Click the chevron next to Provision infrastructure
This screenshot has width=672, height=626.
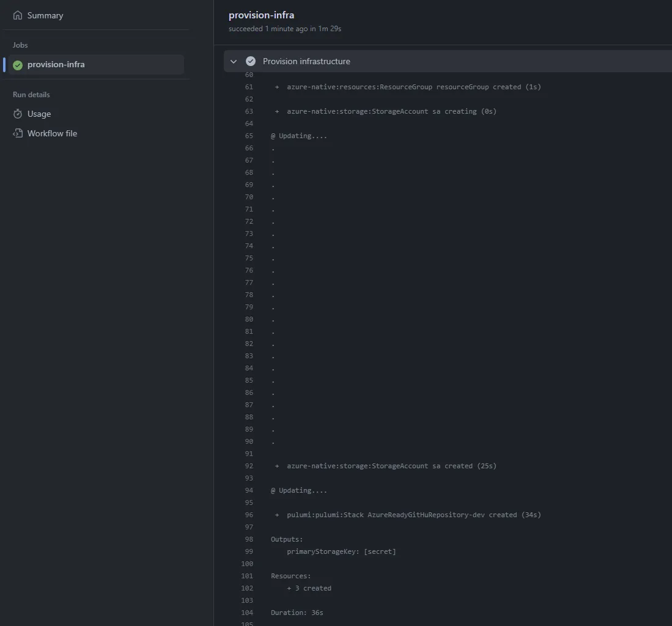(233, 61)
